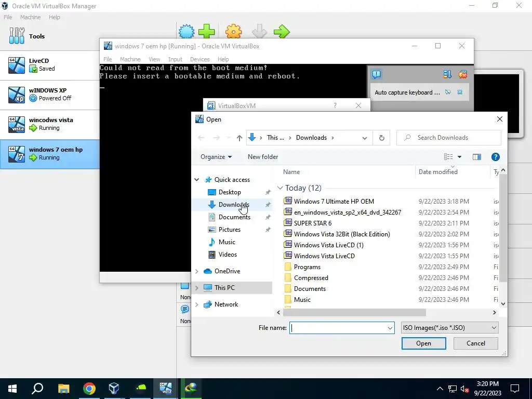This screenshot has width=532, height=399.
Task: Open Settings gear icon in VirtualBox Manager toolbar
Action: click(233, 32)
